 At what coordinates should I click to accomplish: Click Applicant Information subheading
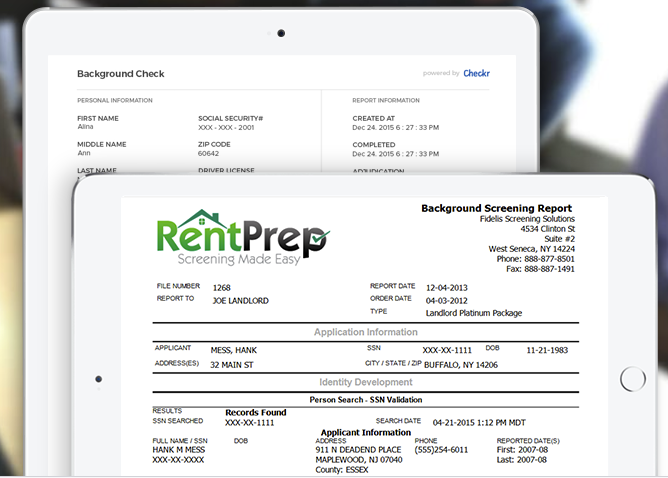(366, 432)
